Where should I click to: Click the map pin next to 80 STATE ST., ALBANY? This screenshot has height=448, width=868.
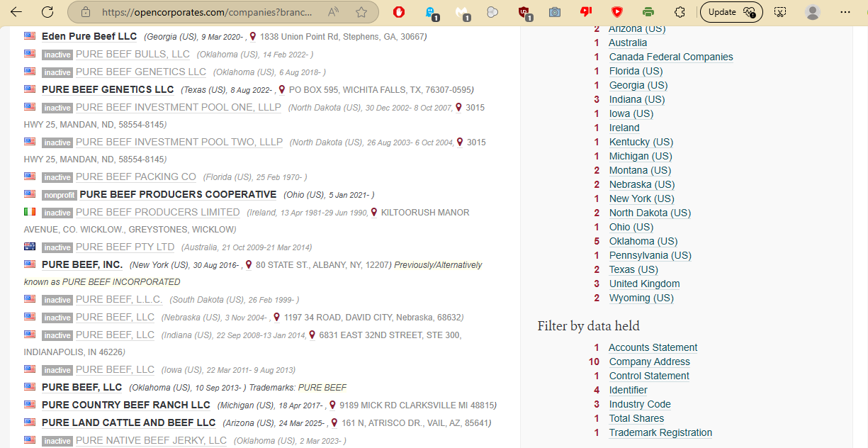[x=249, y=264]
